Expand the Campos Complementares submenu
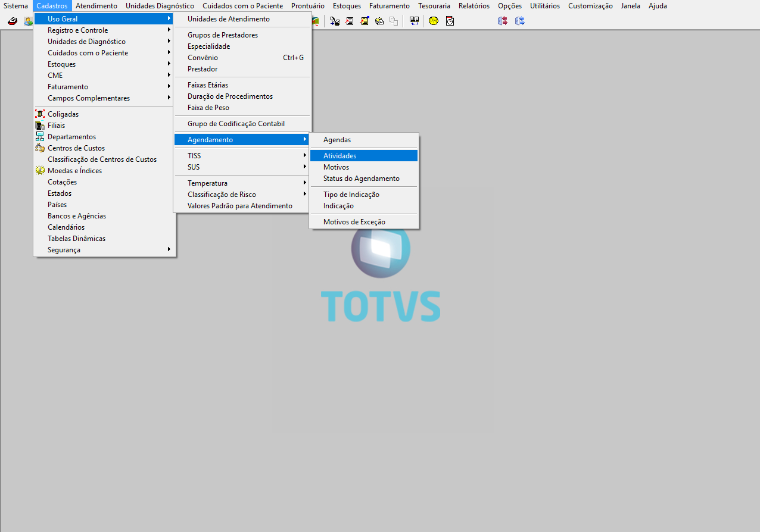Image resolution: width=760 pixels, height=532 pixels. pyautogui.click(x=104, y=98)
